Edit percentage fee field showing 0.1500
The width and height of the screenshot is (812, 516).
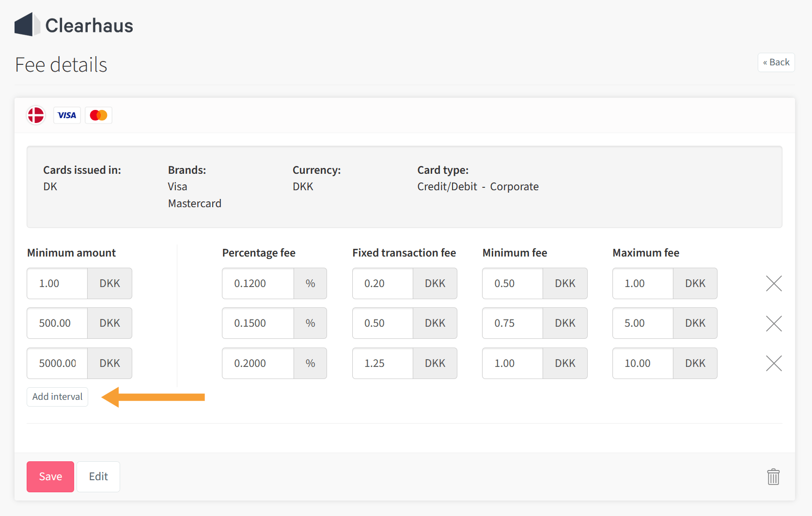click(x=258, y=323)
